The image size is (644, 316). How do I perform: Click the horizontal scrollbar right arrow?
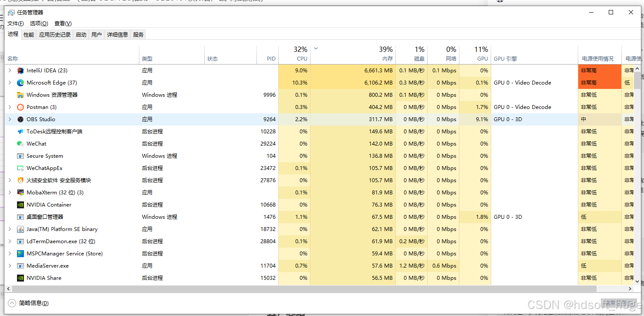[630, 289]
